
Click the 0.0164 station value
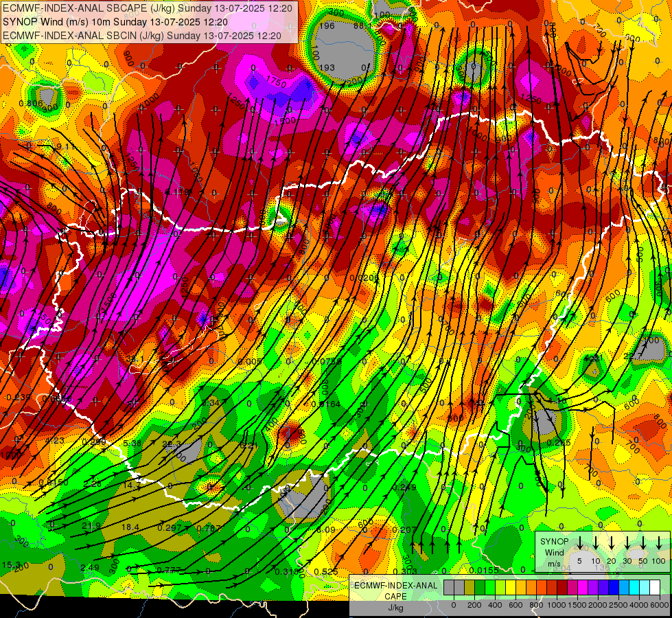click(326, 404)
